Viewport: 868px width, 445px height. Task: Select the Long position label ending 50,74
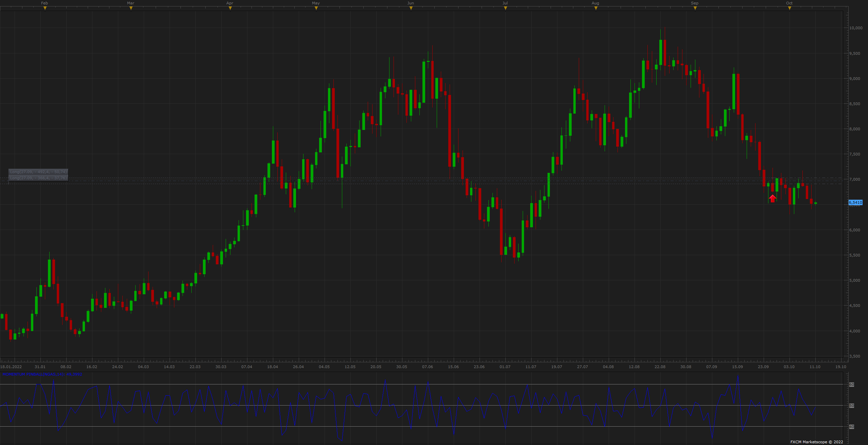pos(38,172)
